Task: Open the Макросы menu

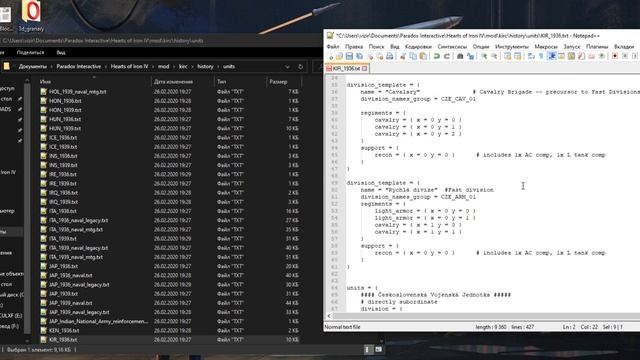Action: [x=546, y=47]
